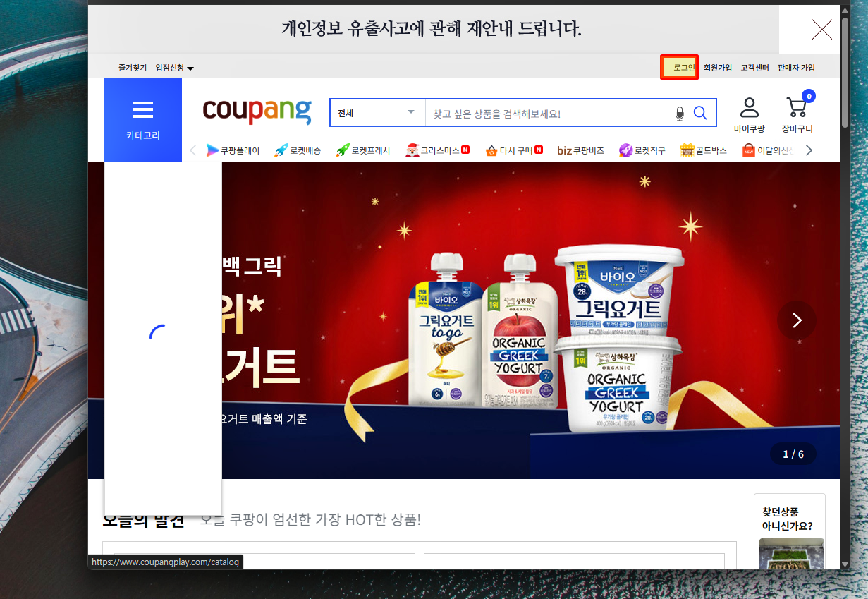The image size is (868, 599).
Task: Start voice search with microphone icon
Action: tap(680, 113)
